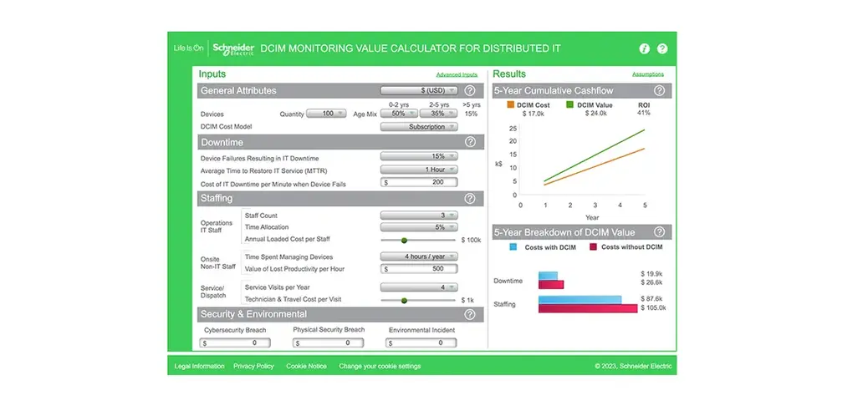Click the green DCIM Value legend swatch

coord(569,104)
